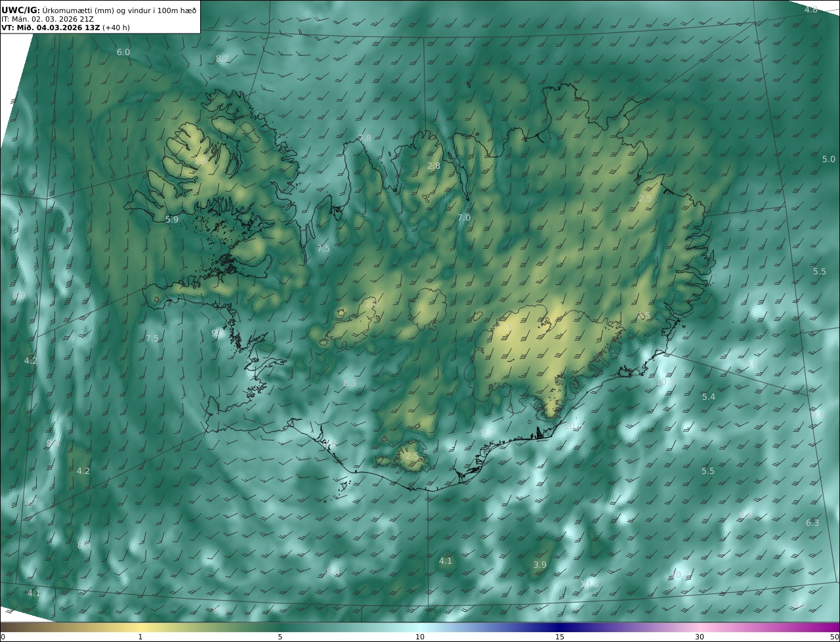This screenshot has width=840, height=642.
Task: Click the 8.3 value label
Action: point(350,383)
